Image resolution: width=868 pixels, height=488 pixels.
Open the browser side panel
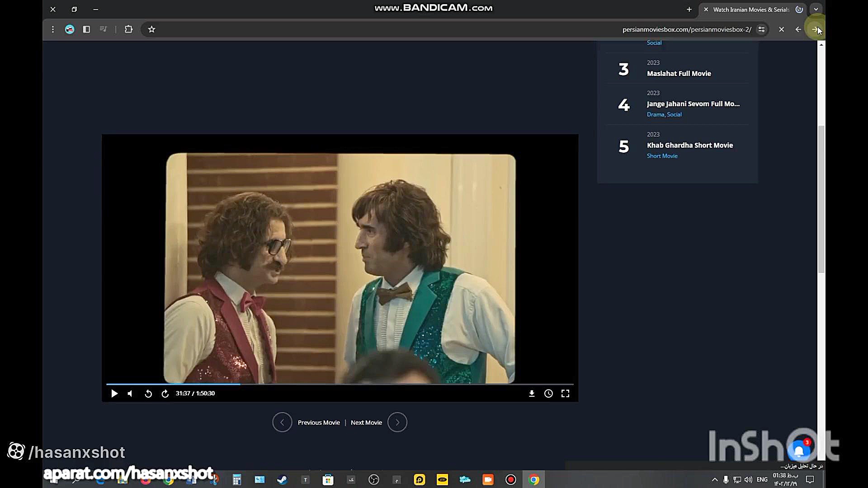86,29
